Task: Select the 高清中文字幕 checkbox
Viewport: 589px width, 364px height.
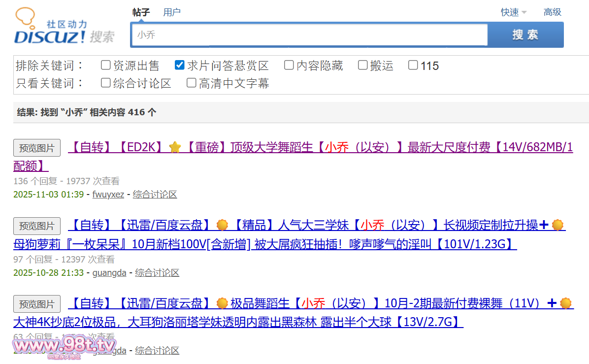Action: 192,83
